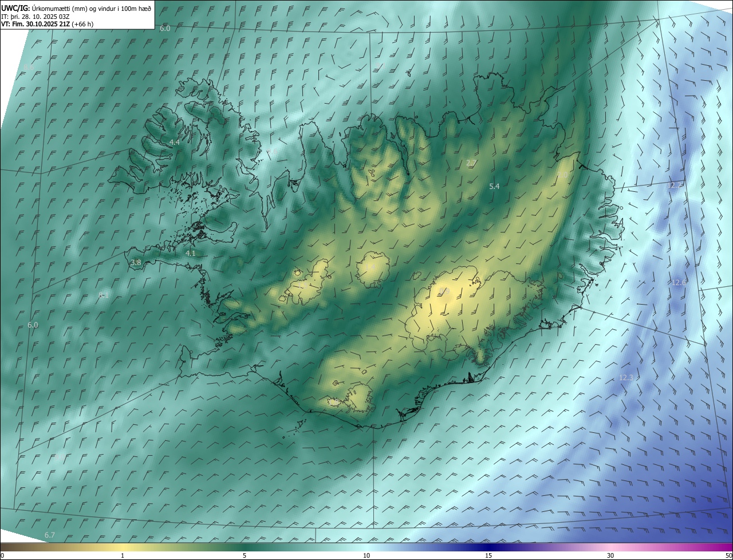Viewport: 733px width, 560px height.
Task: Click the '4.1' value label on the map
Action: [x=190, y=253]
